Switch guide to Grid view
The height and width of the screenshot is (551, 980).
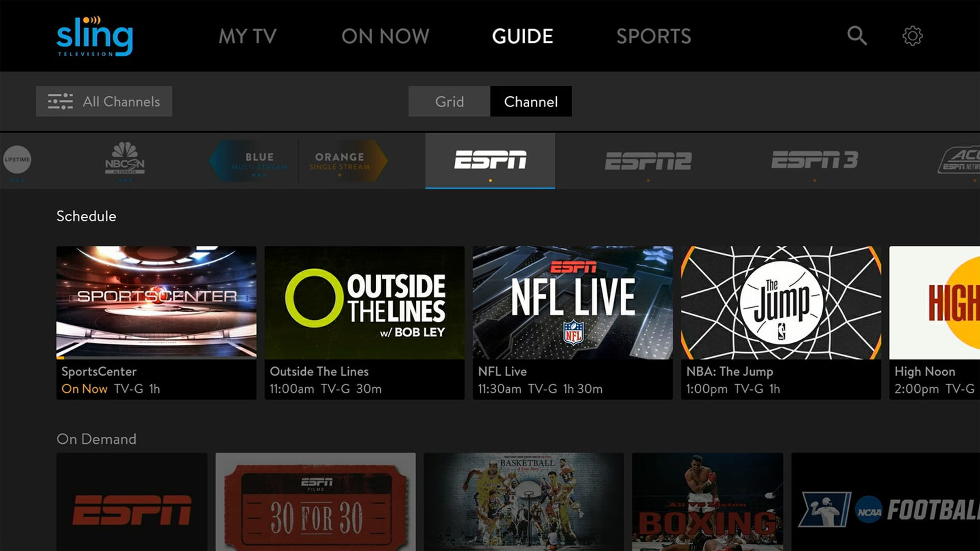click(449, 102)
